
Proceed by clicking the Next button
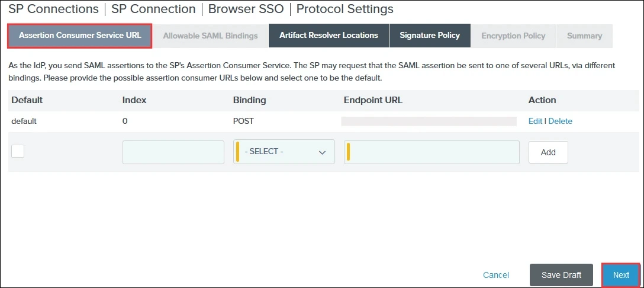[621, 275]
